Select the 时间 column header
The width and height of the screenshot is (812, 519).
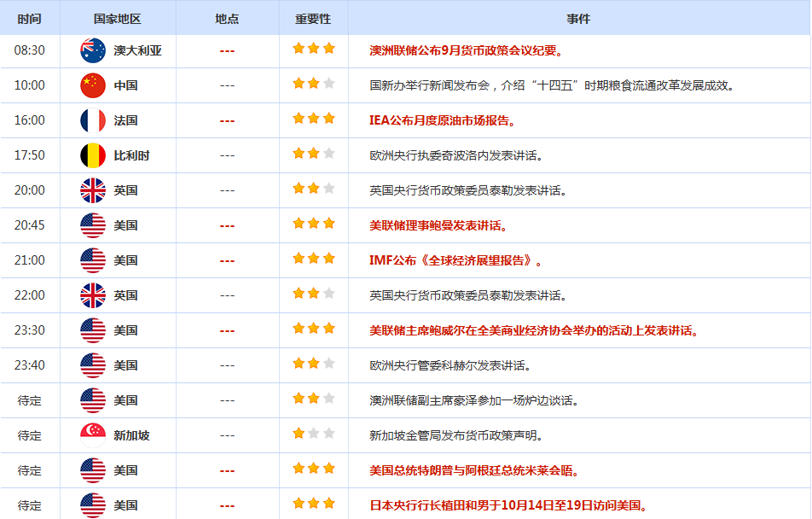point(30,18)
